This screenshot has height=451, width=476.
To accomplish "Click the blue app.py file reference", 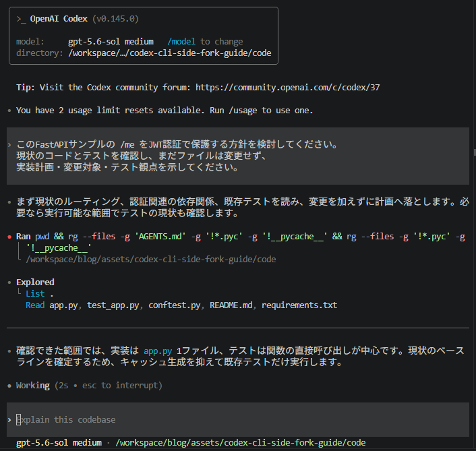I will coord(158,351).
